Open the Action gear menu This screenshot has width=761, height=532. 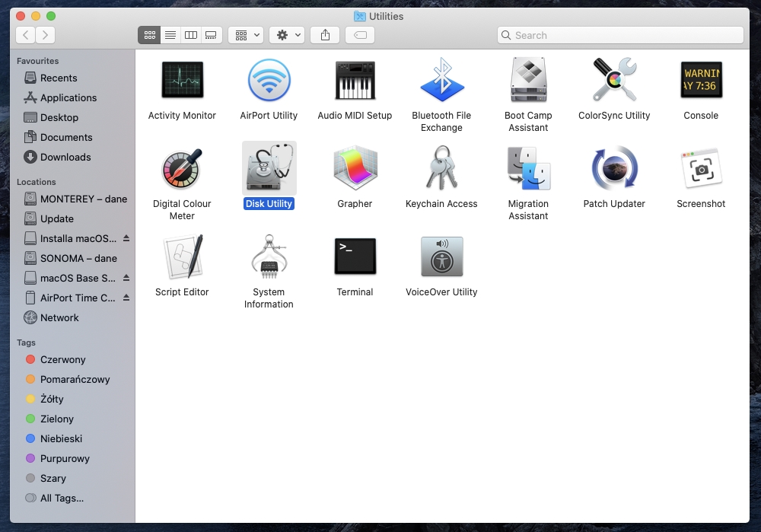click(288, 35)
